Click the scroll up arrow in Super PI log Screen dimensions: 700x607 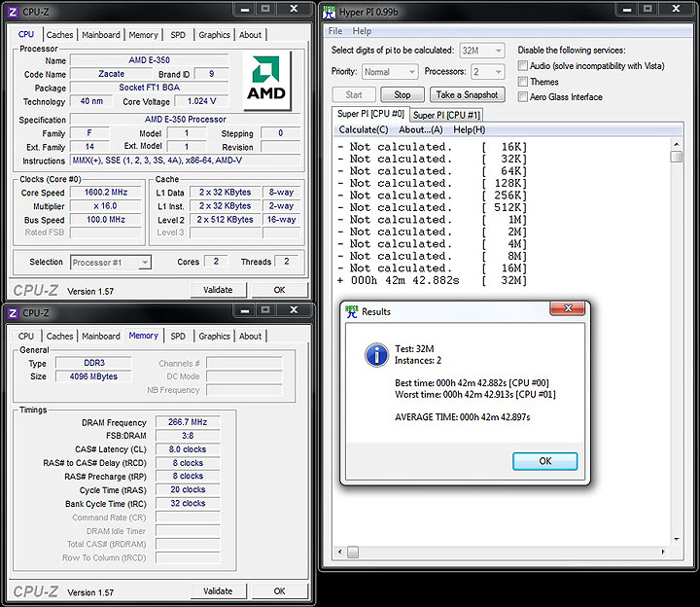(x=677, y=144)
